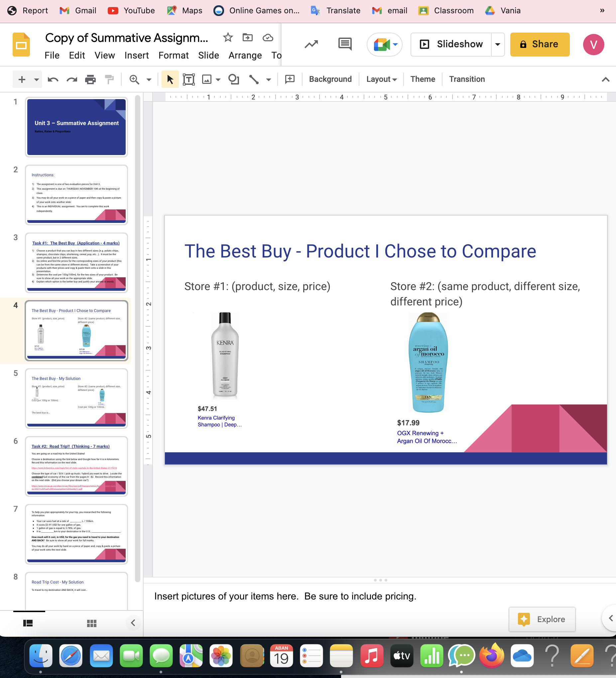Open the comment history icon

point(345,44)
